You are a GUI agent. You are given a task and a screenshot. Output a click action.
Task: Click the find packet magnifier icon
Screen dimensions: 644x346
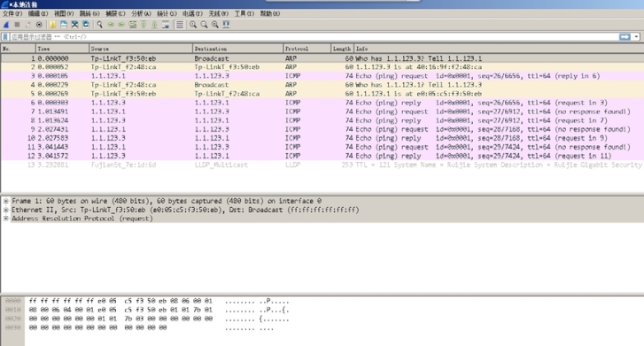[100, 25]
